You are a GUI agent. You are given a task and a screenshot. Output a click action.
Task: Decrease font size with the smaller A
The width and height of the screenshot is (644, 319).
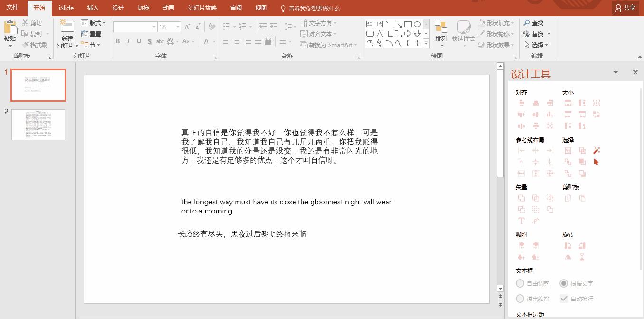pos(198,27)
